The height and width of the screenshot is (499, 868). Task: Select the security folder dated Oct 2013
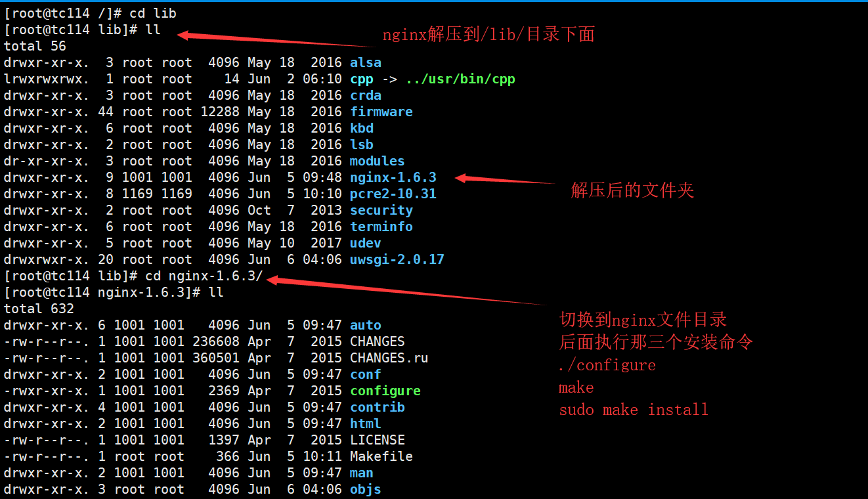point(381,209)
